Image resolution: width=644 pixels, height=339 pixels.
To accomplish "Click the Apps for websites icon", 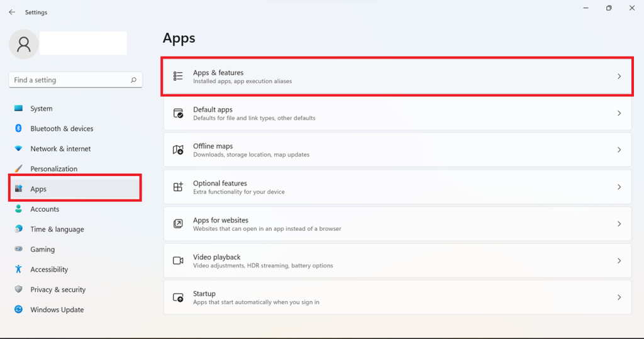I will 178,224.
